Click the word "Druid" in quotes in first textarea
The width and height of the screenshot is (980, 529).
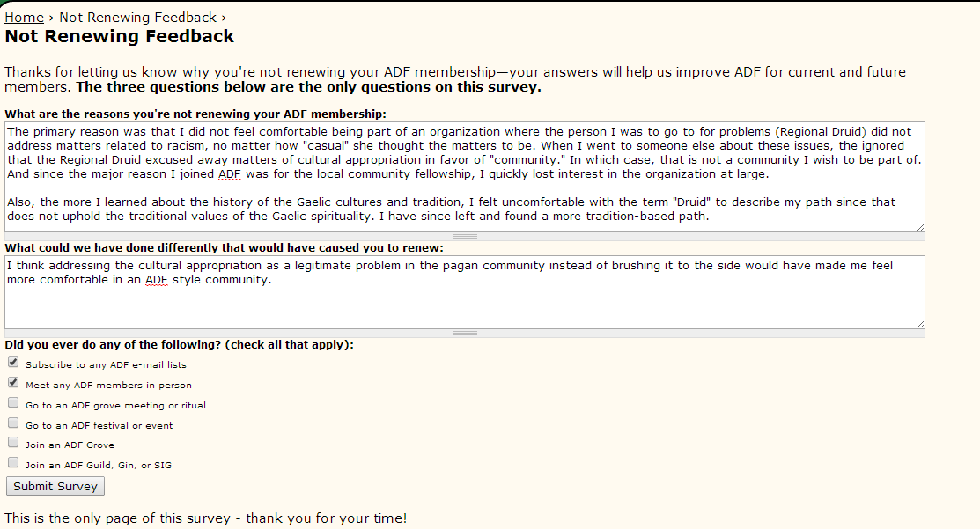click(x=690, y=202)
